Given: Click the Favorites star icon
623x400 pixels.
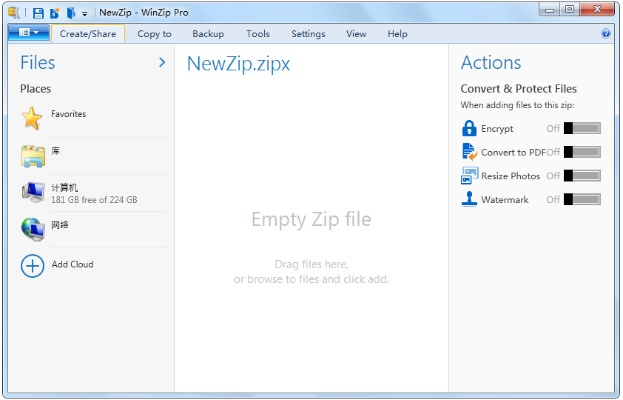Looking at the screenshot, I should coord(33,119).
